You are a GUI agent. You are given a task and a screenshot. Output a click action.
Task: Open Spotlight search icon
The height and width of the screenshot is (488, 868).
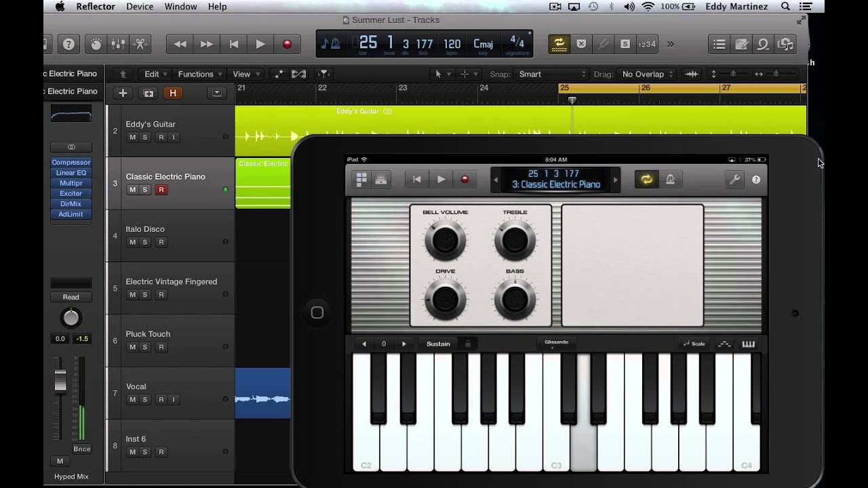click(785, 6)
